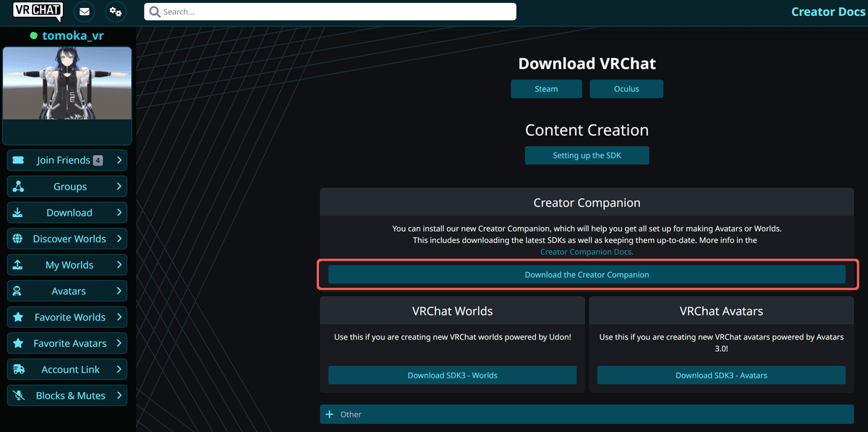Expand the Groups chevron arrow
The image size is (868, 432).
coord(119,186)
